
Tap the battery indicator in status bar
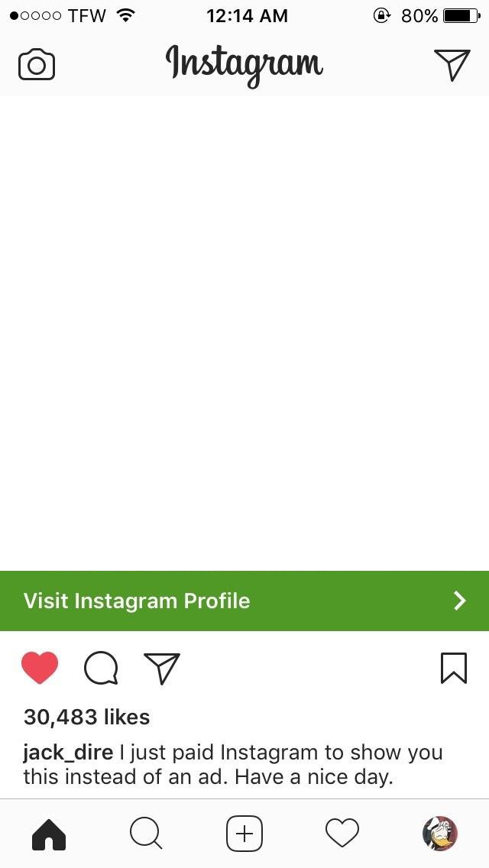click(x=461, y=15)
